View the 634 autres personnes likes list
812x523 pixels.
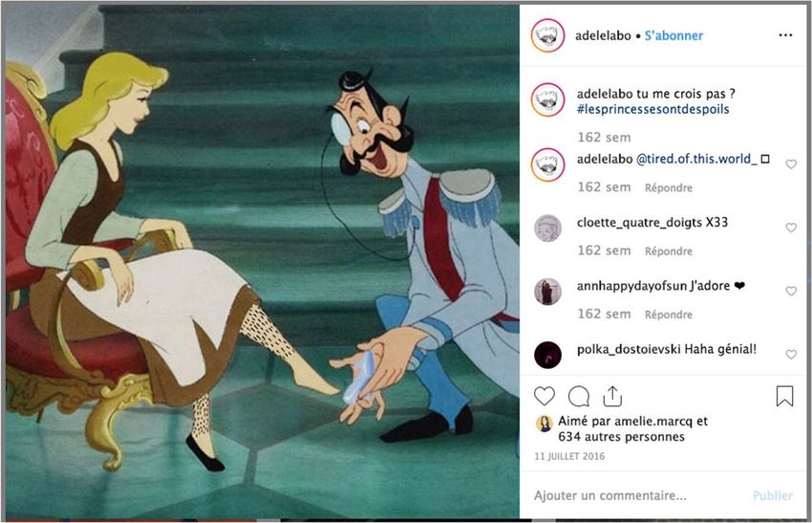[x=622, y=437]
